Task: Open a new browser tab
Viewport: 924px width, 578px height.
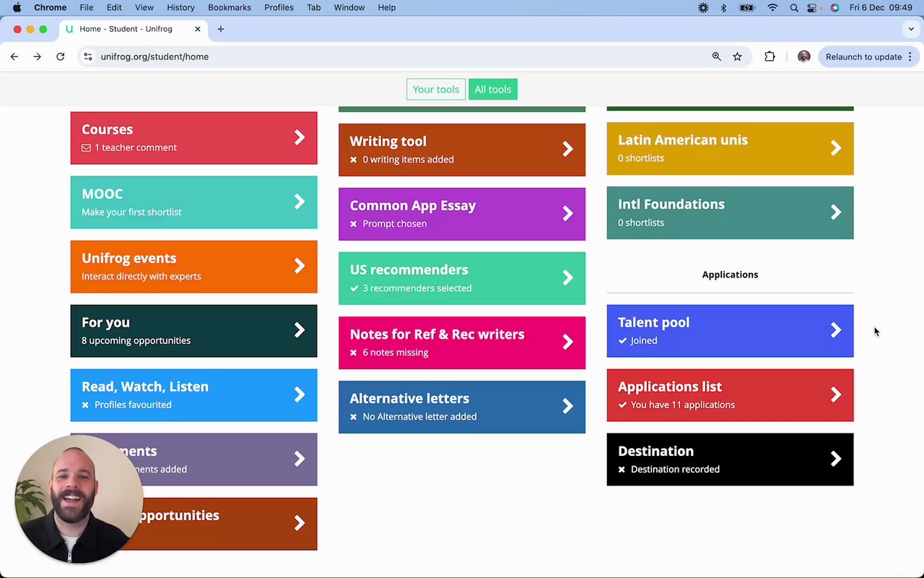Action: (221, 29)
